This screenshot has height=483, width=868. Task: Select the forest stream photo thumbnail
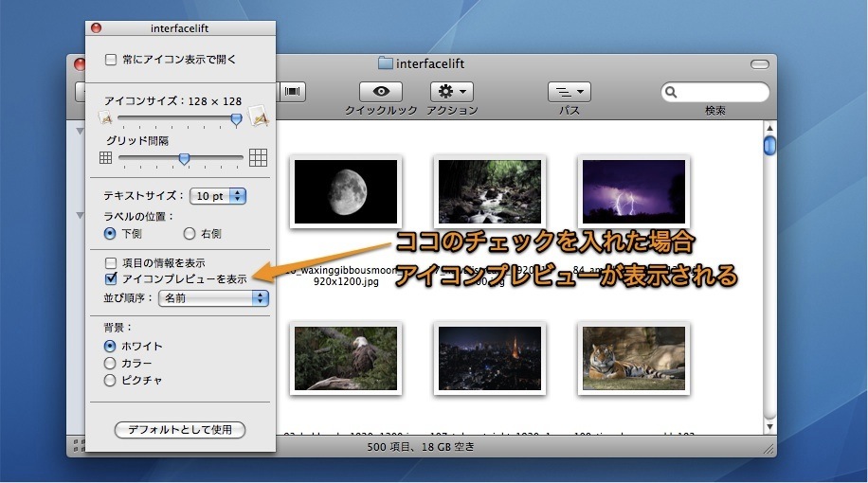[490, 192]
